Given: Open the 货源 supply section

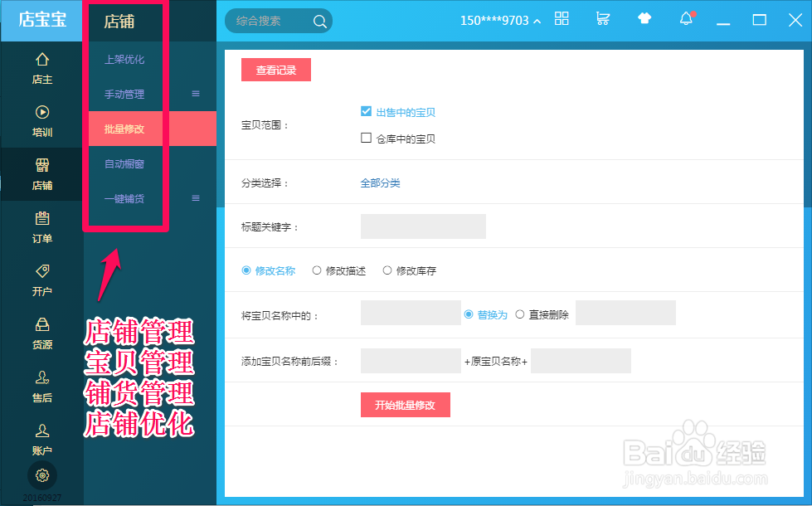Looking at the screenshot, I should 42,334.
